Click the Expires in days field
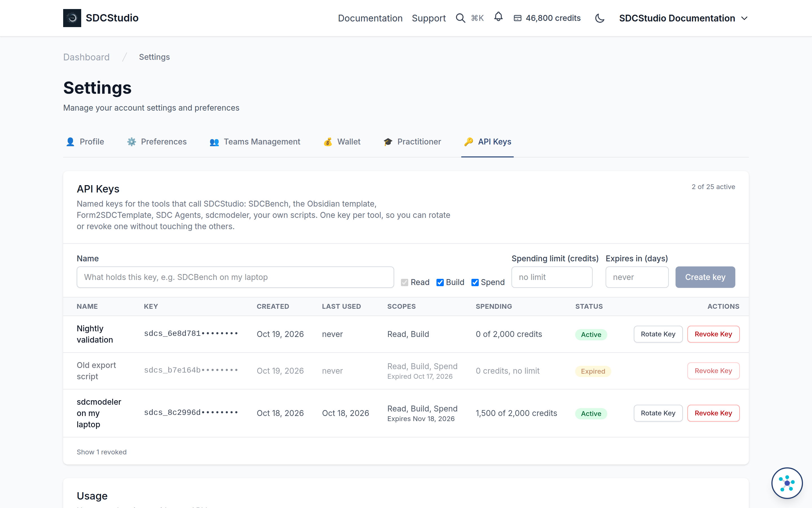Image resolution: width=812 pixels, height=508 pixels. 637,277
